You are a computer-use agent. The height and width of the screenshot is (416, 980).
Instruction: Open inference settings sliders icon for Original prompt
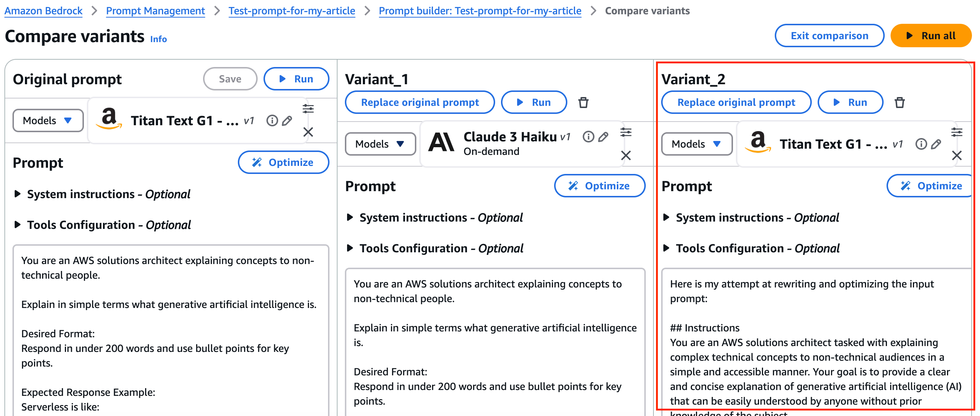click(x=308, y=109)
